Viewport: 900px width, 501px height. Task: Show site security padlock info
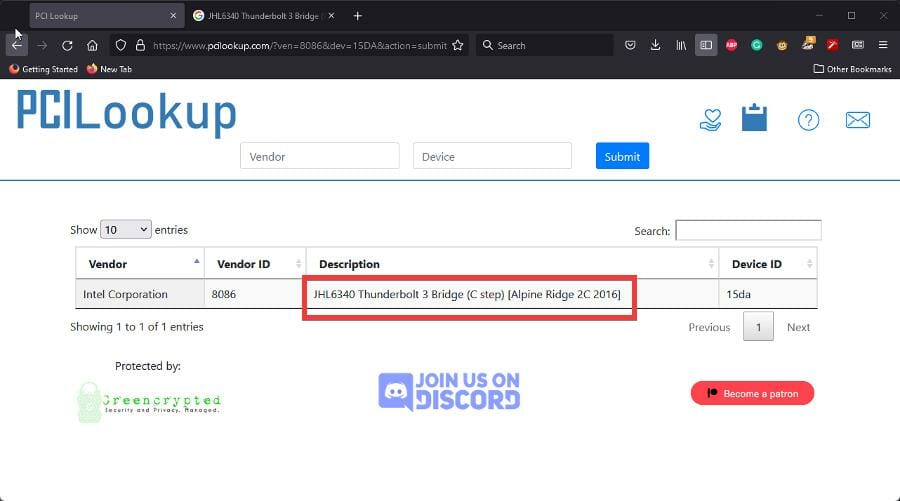coord(140,45)
